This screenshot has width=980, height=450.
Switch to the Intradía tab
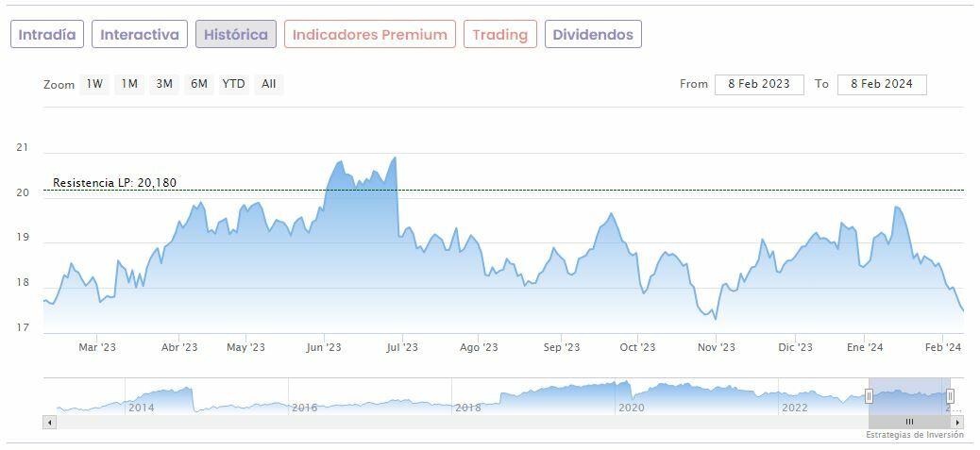(x=47, y=34)
